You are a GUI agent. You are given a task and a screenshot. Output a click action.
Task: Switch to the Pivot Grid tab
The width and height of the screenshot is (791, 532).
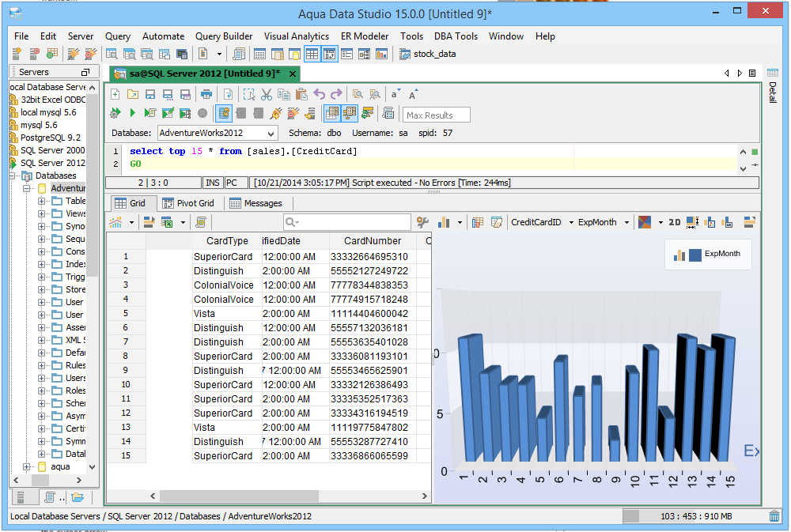pos(188,203)
